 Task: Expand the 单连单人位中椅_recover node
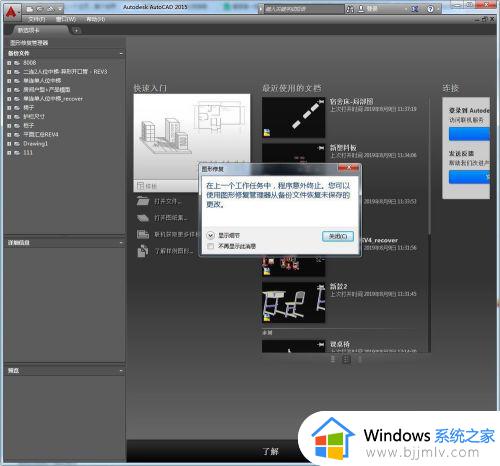pos(9,99)
